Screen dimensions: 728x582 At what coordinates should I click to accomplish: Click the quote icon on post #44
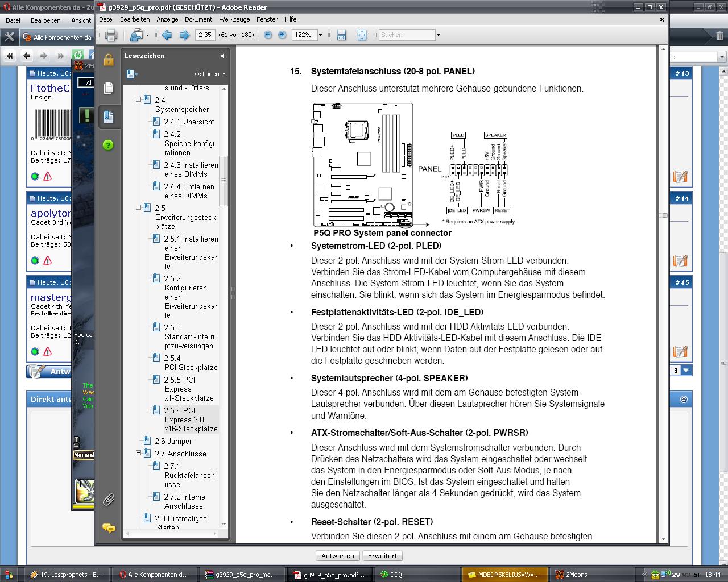680,261
